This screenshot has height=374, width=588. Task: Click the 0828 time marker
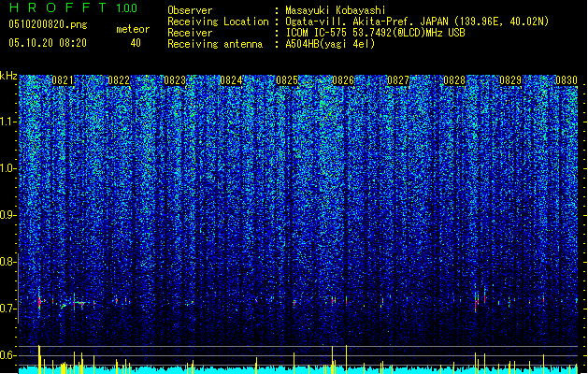(454, 80)
